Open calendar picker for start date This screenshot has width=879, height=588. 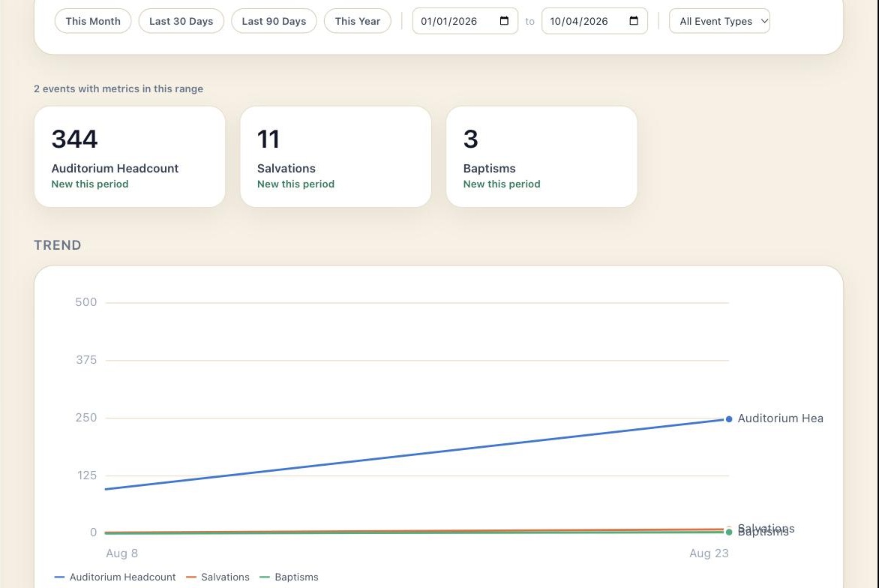tap(504, 21)
